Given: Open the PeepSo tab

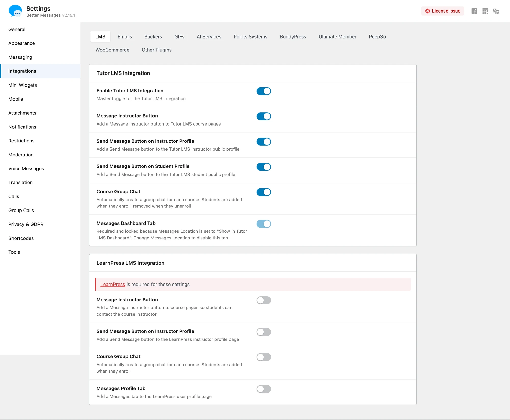Looking at the screenshot, I should [x=377, y=36].
